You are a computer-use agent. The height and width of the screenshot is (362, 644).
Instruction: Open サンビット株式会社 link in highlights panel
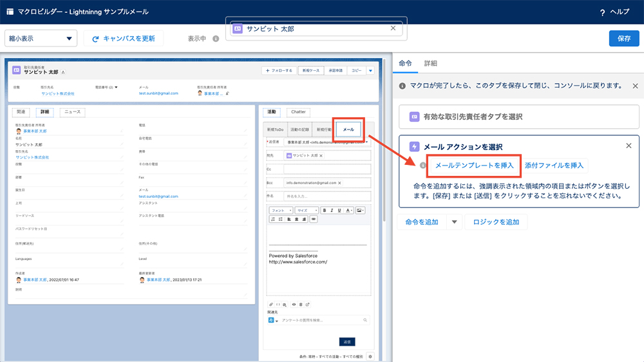coord(58,93)
